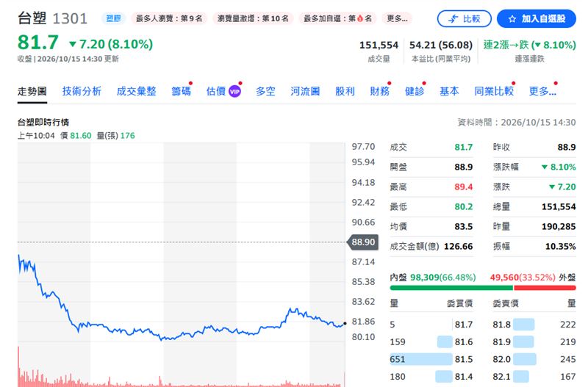Click the 台塑 1301 stock title
Screen dimensions: 588x387
tap(52, 18)
